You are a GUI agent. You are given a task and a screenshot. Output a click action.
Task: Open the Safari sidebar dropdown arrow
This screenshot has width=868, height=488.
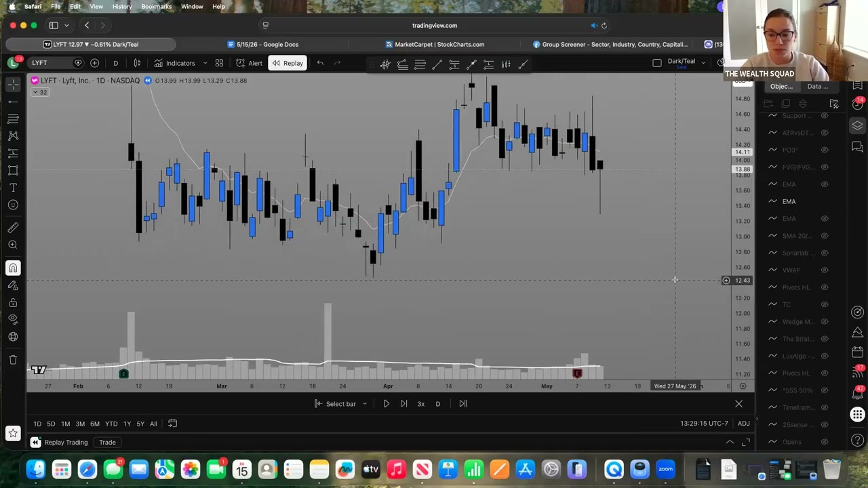coord(66,26)
